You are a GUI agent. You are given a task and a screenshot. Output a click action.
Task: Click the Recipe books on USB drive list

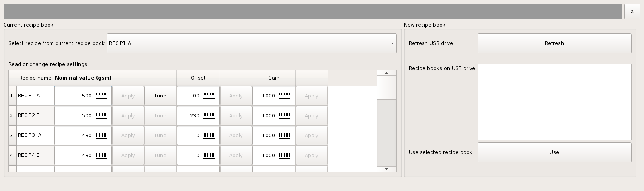pyautogui.click(x=554, y=102)
